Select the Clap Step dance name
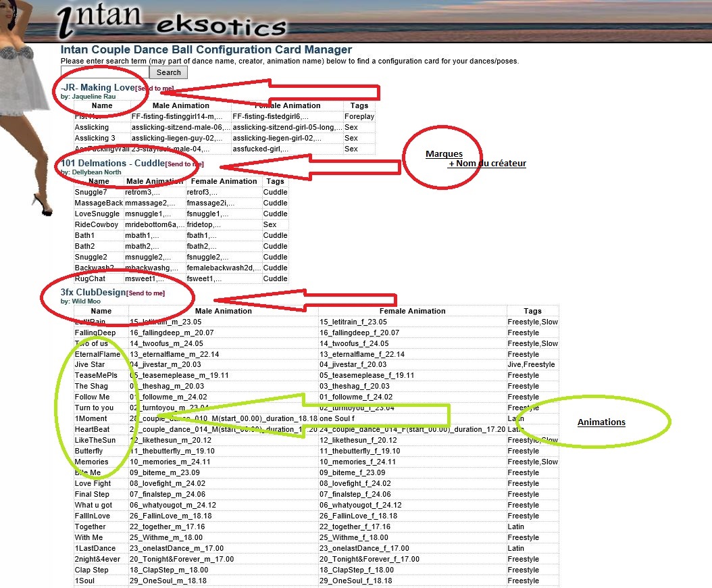The image size is (712, 588). pyautogui.click(x=91, y=570)
